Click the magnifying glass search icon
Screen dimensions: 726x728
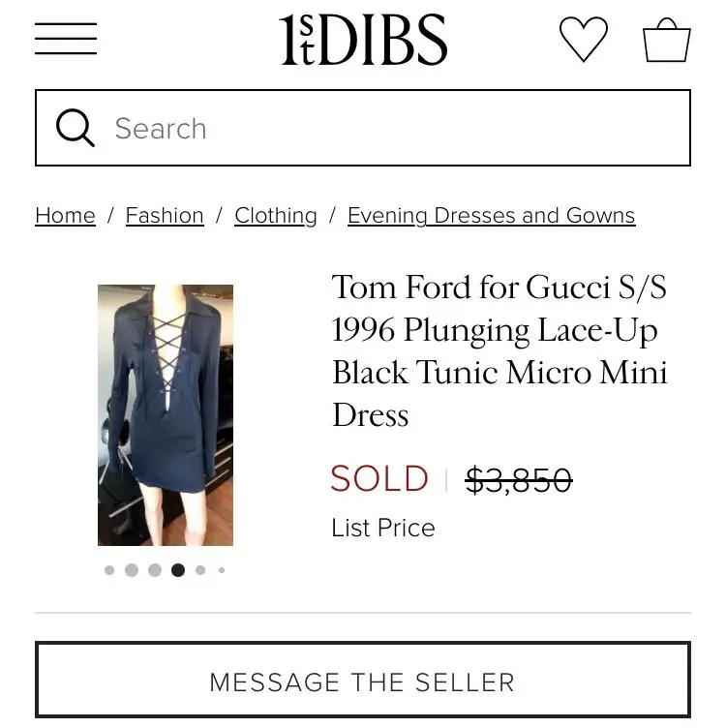tap(76, 128)
